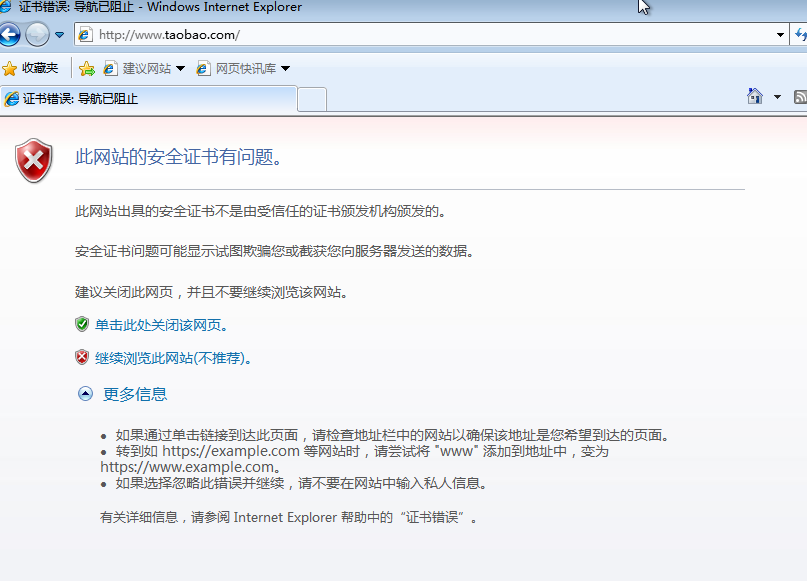
Task: Click the heading 此网站的安全证书有问题。
Action: (x=179, y=157)
